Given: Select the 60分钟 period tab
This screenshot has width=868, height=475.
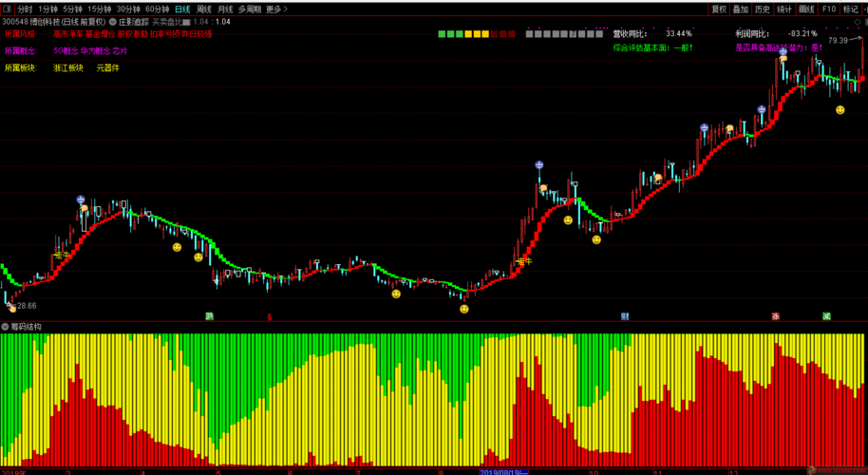Looking at the screenshot, I should (157, 9).
